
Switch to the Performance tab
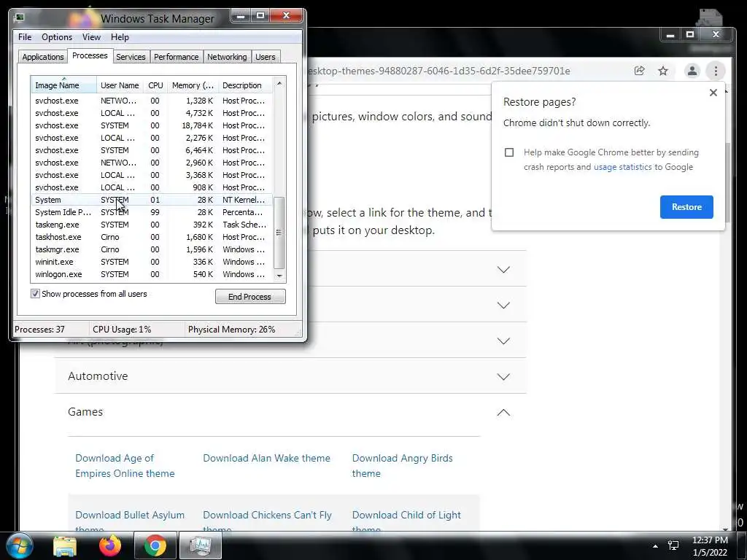point(176,57)
